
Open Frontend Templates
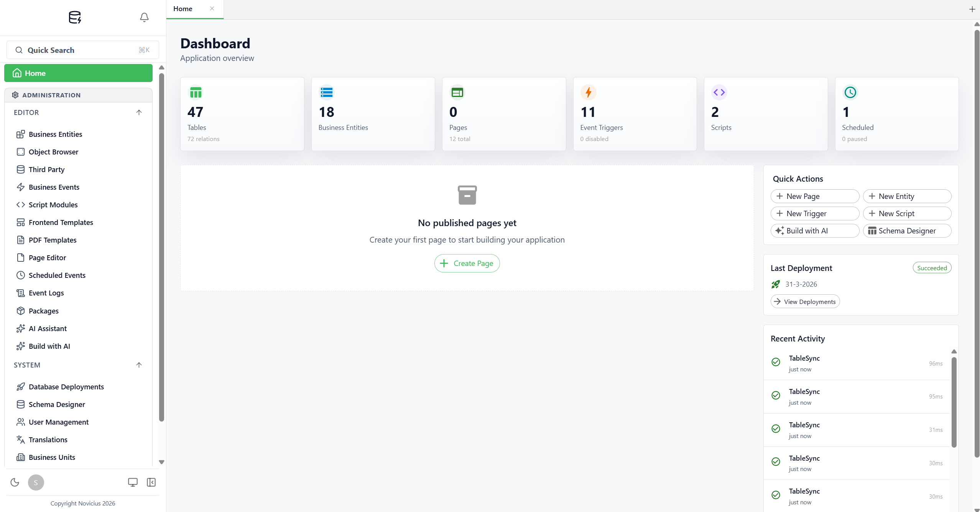78,222
